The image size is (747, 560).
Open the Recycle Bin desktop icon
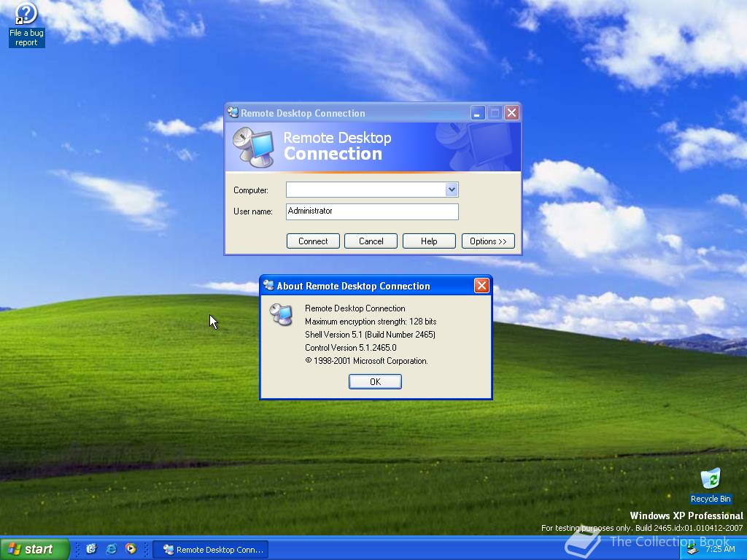[711, 485]
